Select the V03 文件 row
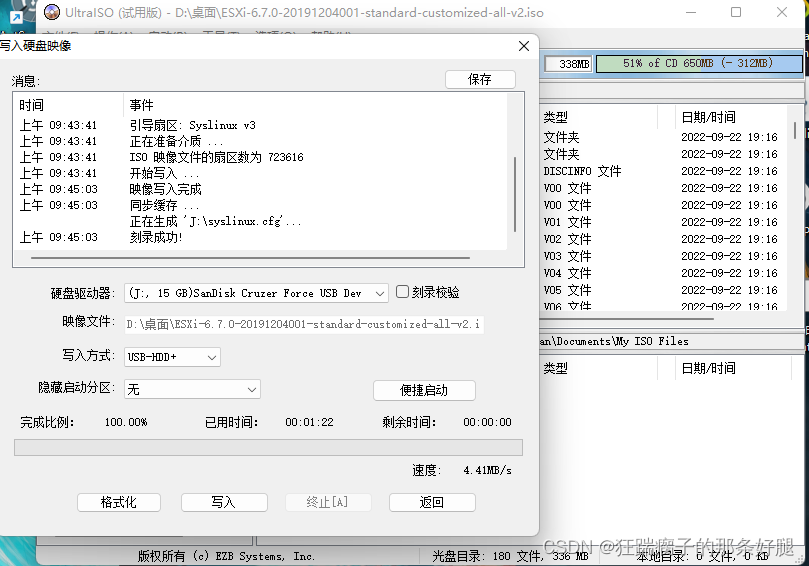Screen dimensions: 809x566 (660, 256)
